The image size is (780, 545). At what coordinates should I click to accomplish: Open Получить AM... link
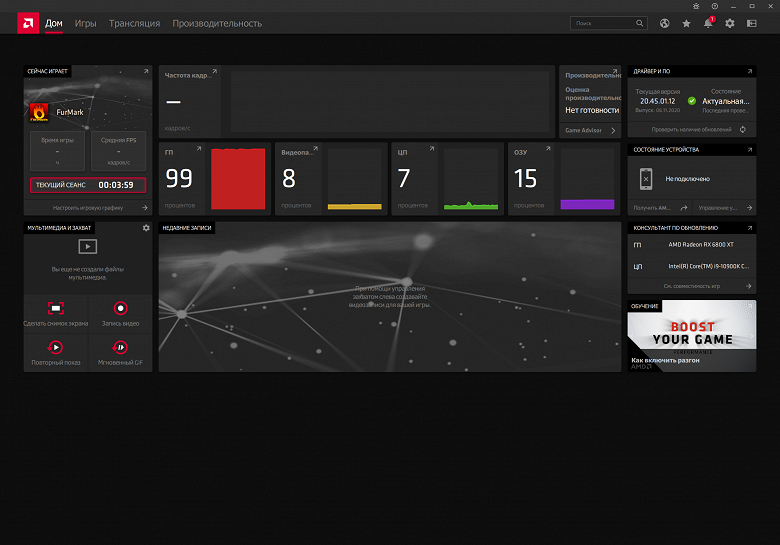[660, 208]
